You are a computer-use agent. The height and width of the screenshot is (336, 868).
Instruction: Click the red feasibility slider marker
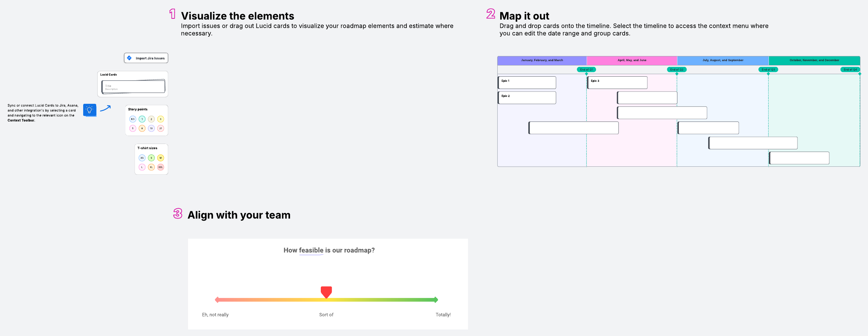(326, 292)
